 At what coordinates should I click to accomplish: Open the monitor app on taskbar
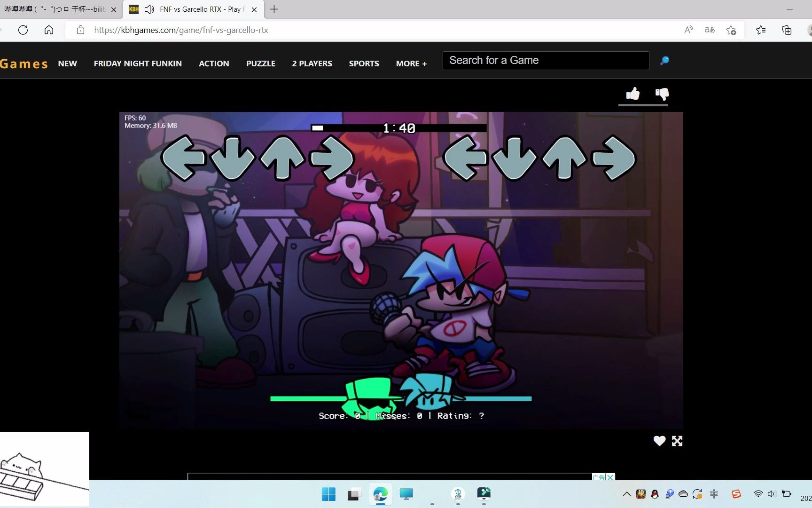click(406, 494)
